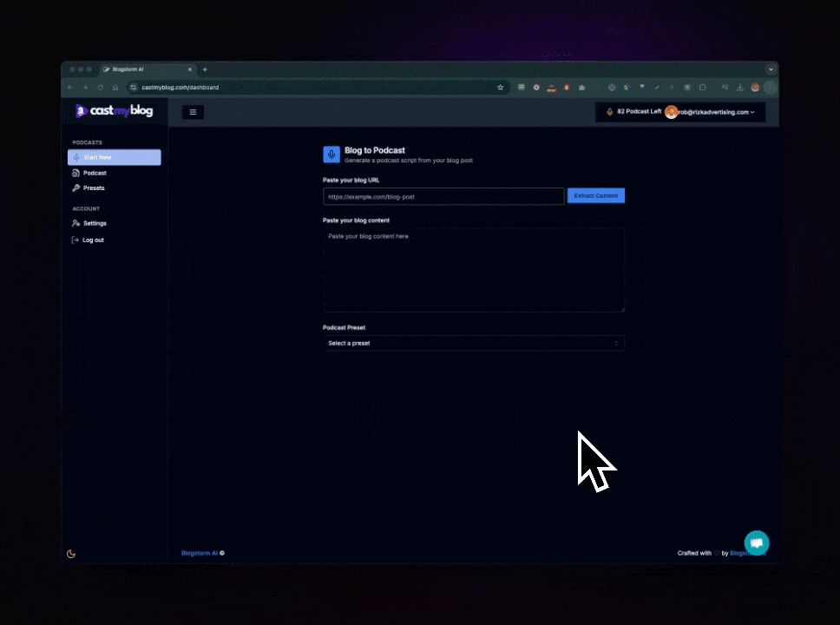Expand the browser tab list chevron
840x625 pixels.
771,69
